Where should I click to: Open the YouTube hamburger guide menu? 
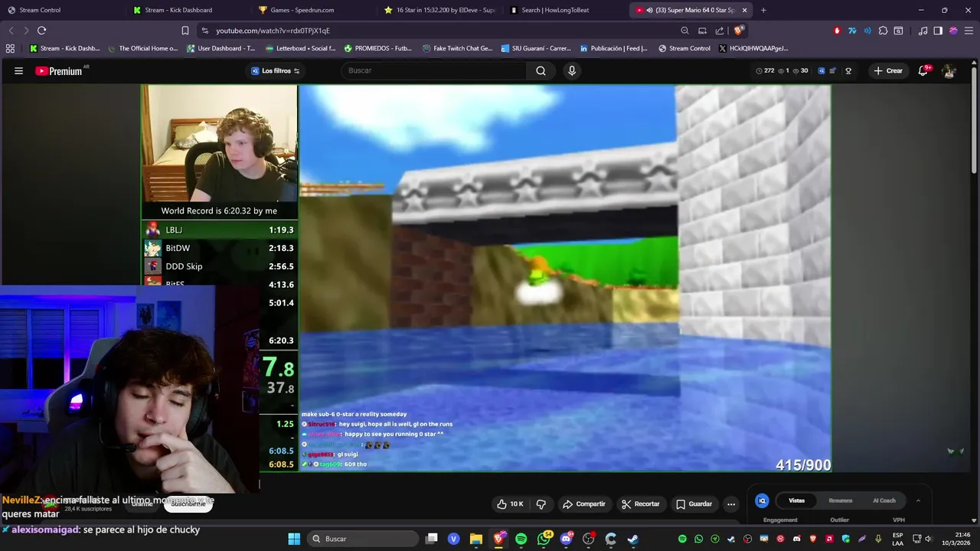tap(18, 70)
